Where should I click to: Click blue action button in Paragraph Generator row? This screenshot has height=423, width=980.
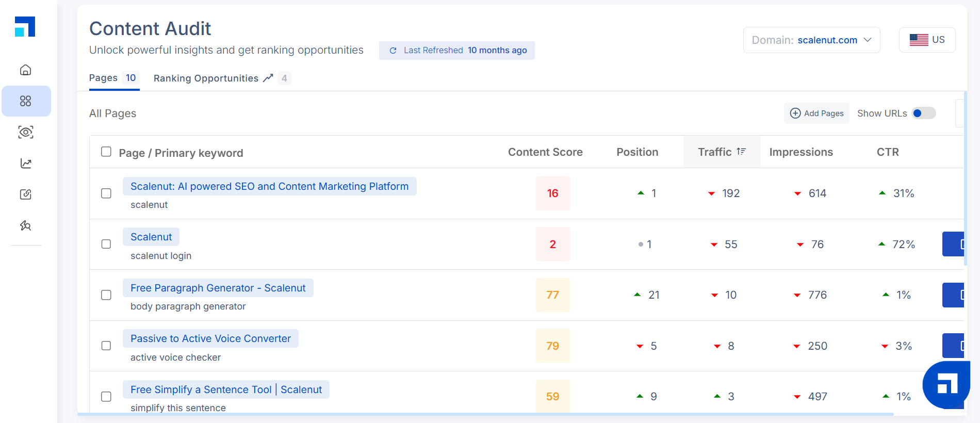(953, 295)
